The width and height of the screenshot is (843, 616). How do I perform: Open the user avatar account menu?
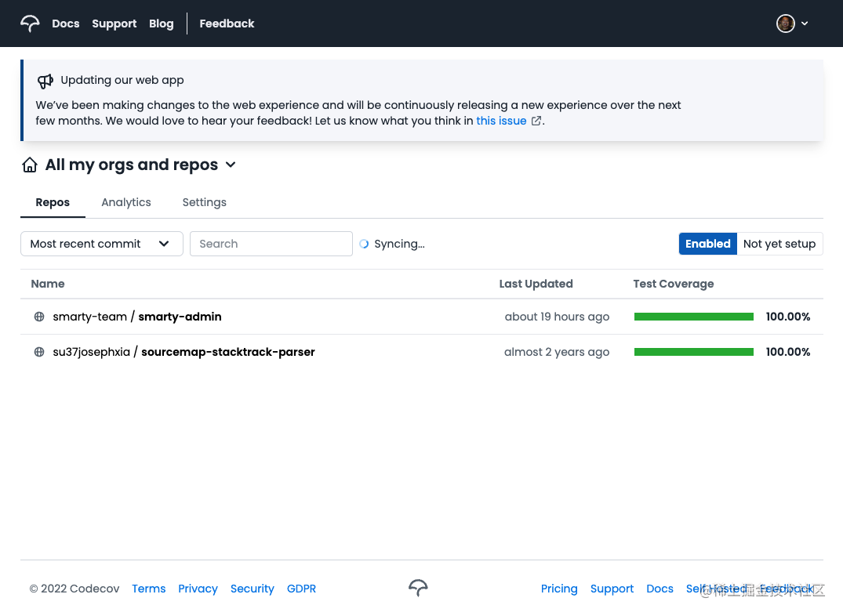[x=785, y=24]
